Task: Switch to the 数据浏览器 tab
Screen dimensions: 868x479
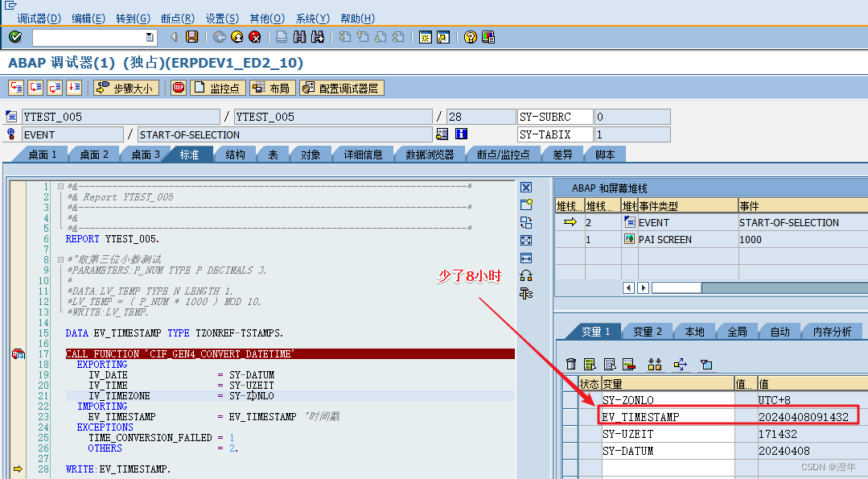Action: [430, 155]
